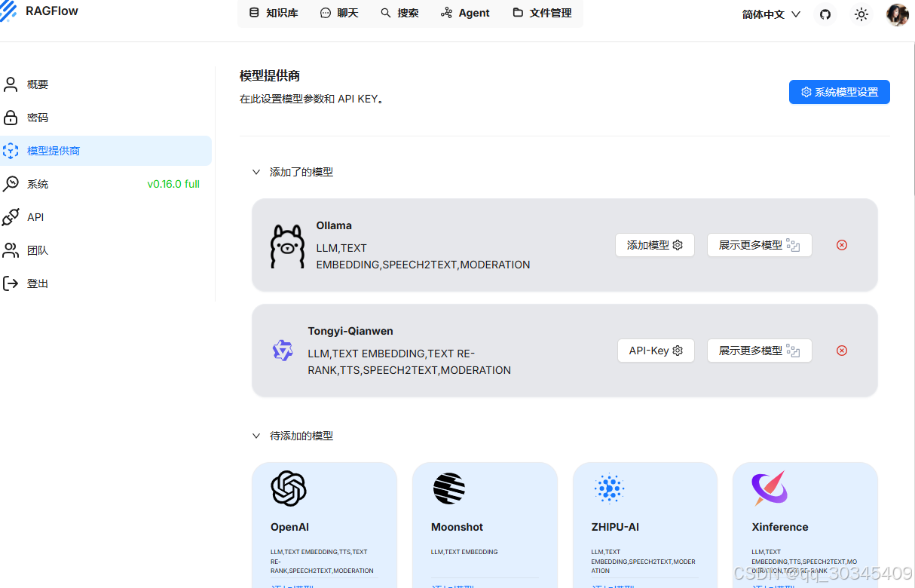The height and width of the screenshot is (588, 915).
Task: Click the 密码 lock icon in sidebar
Action: click(x=11, y=118)
